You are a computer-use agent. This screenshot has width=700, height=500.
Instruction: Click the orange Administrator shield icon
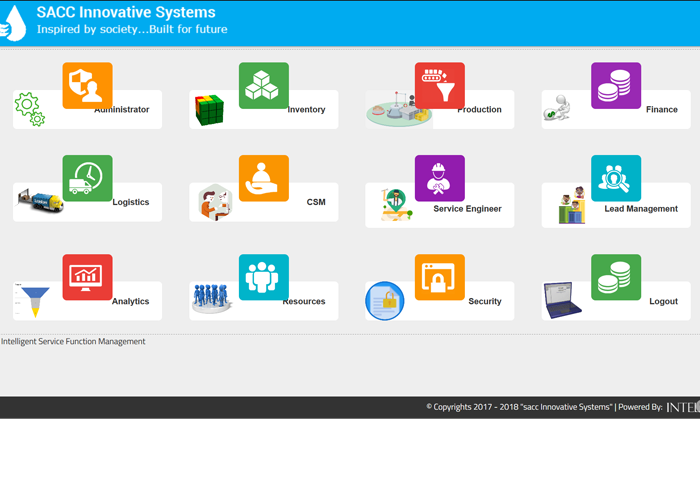[x=87, y=86]
